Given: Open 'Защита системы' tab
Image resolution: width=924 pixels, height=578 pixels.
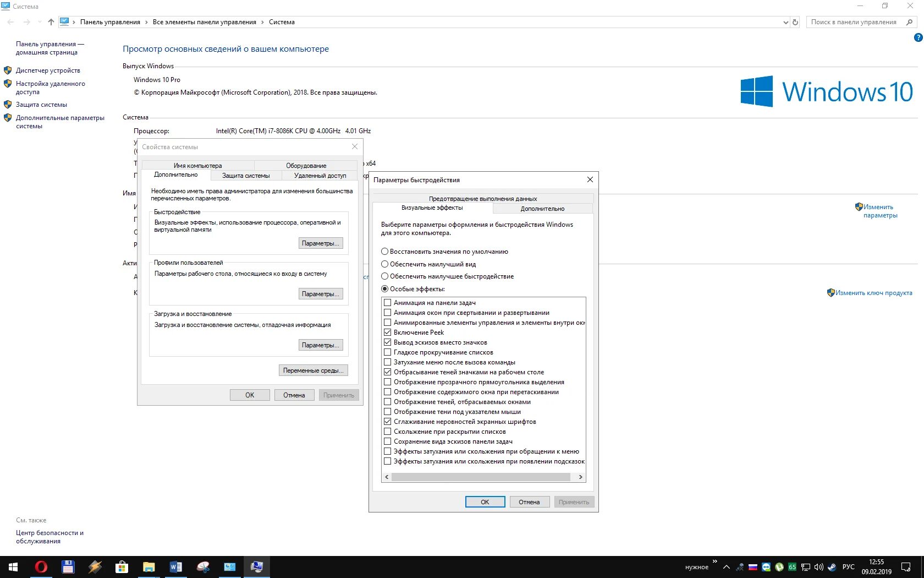Looking at the screenshot, I should pyautogui.click(x=246, y=176).
